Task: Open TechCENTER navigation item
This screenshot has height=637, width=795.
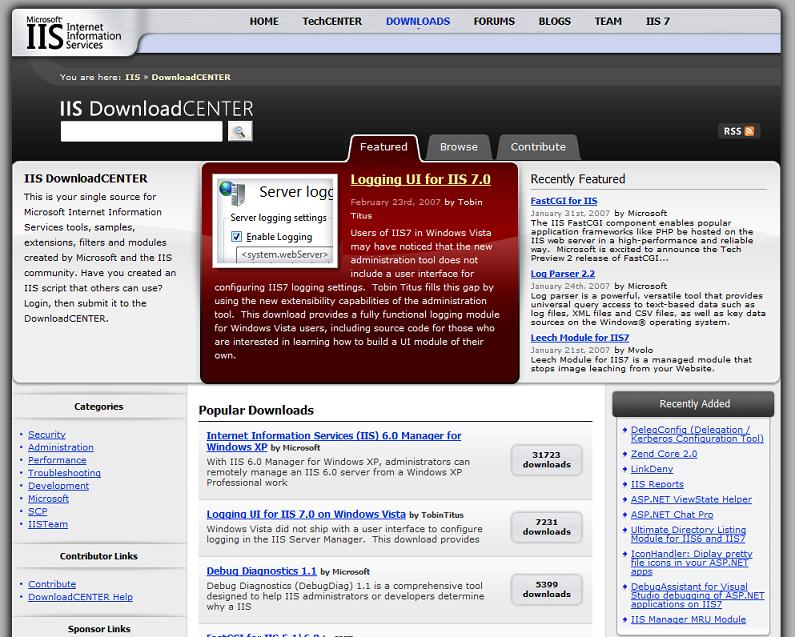Action: tap(332, 21)
